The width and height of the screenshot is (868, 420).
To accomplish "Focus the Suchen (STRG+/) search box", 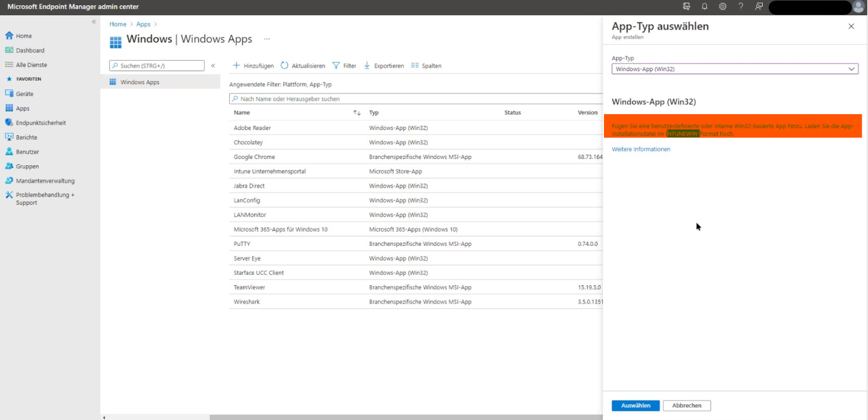I will point(157,66).
